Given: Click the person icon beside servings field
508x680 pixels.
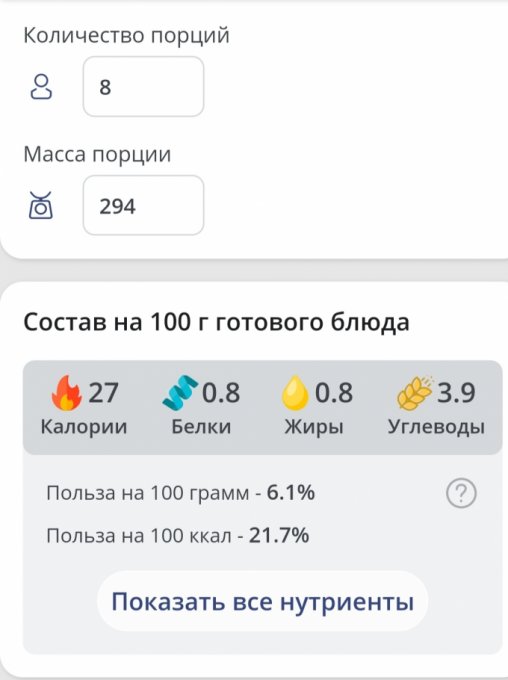Looking at the screenshot, I should [x=41, y=87].
